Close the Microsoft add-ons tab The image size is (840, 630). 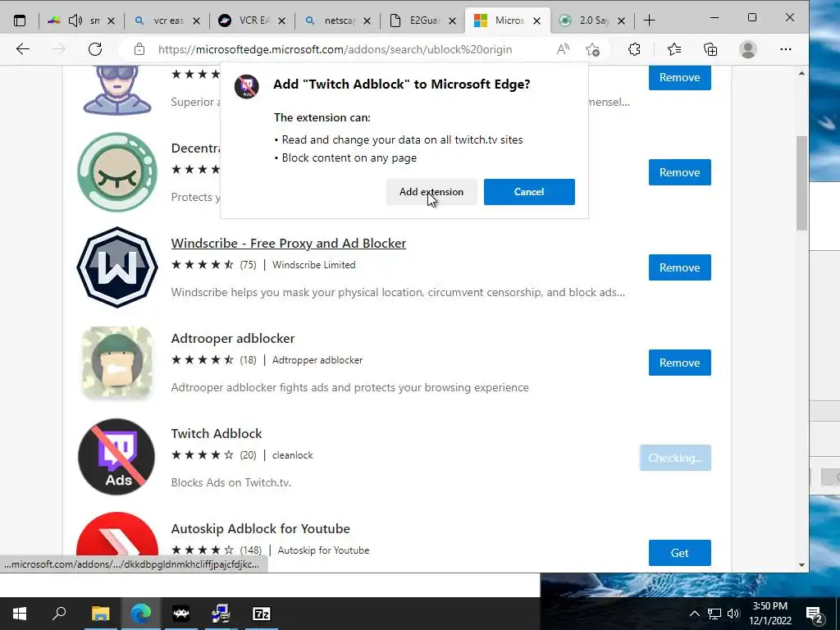[536, 21]
